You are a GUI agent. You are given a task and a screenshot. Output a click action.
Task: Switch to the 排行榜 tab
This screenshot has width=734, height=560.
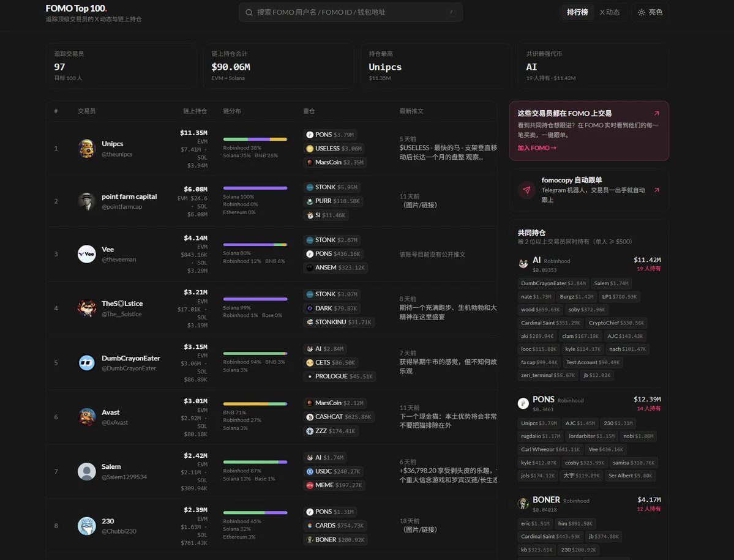577,13
